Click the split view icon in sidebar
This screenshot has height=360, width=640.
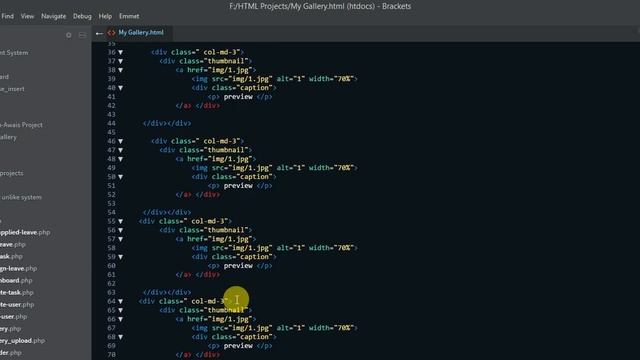82,36
